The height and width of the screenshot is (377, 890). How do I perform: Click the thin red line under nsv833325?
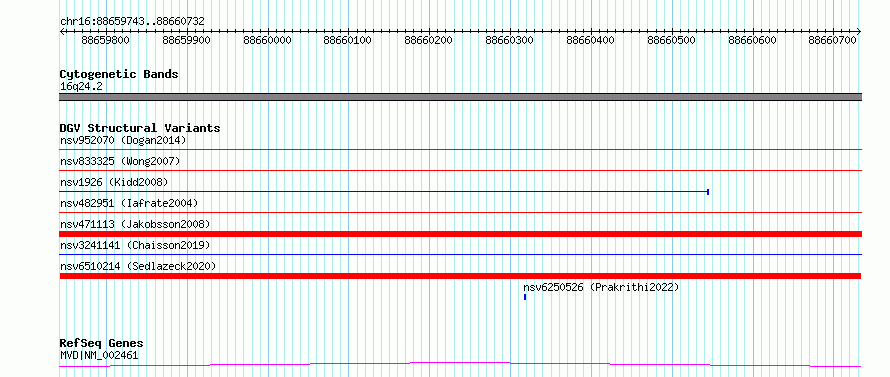pyautogui.click(x=460, y=170)
